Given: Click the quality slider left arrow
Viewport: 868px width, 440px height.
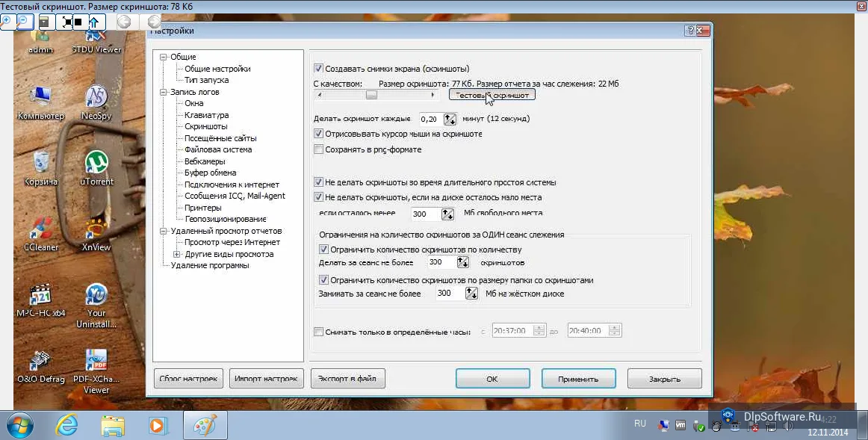Looking at the screenshot, I should (320, 95).
